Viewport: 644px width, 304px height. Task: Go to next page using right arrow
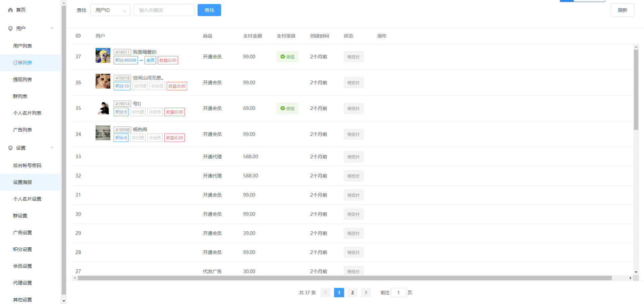366,293
